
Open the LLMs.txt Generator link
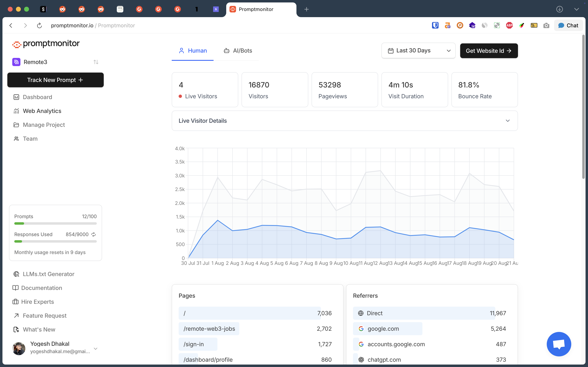(x=48, y=274)
